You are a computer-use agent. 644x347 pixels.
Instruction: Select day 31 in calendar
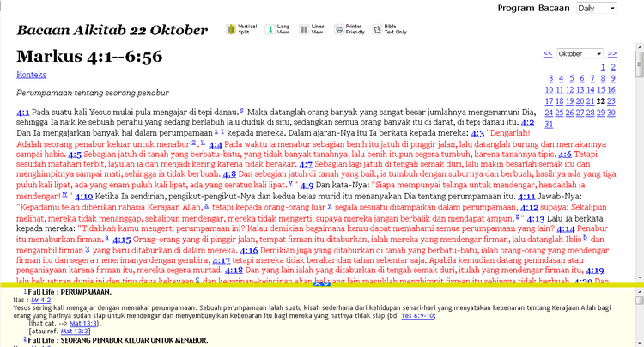549,124
